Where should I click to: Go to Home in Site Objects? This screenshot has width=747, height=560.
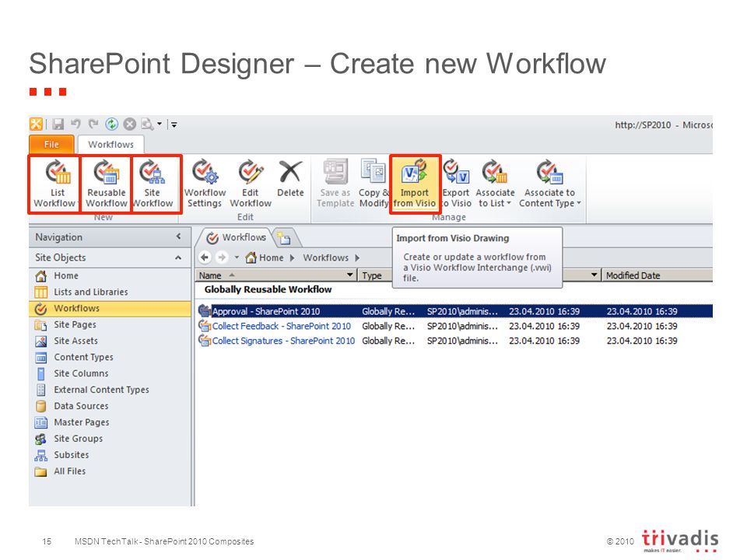110,275
